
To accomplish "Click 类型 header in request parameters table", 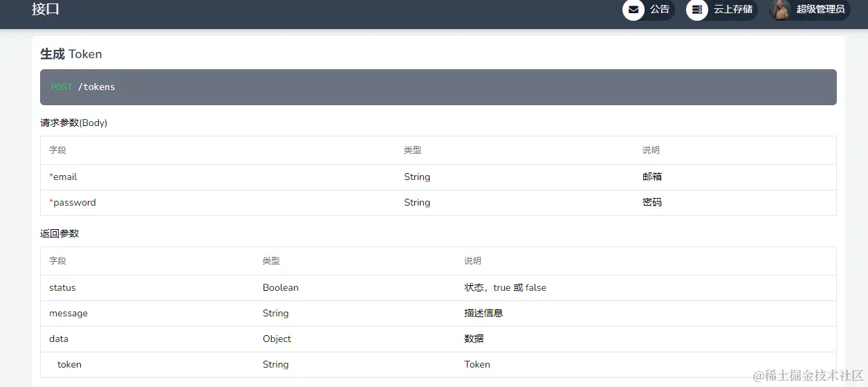I will click(413, 150).
